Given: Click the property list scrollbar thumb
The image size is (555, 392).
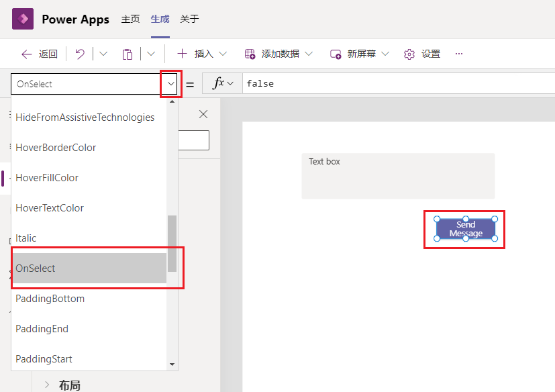Looking at the screenshot, I should click(172, 243).
